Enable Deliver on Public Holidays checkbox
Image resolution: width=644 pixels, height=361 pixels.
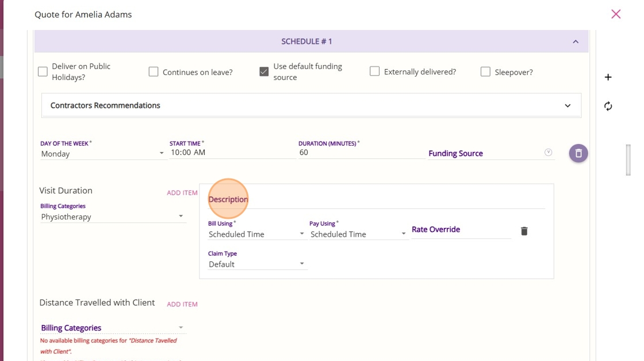(x=43, y=72)
